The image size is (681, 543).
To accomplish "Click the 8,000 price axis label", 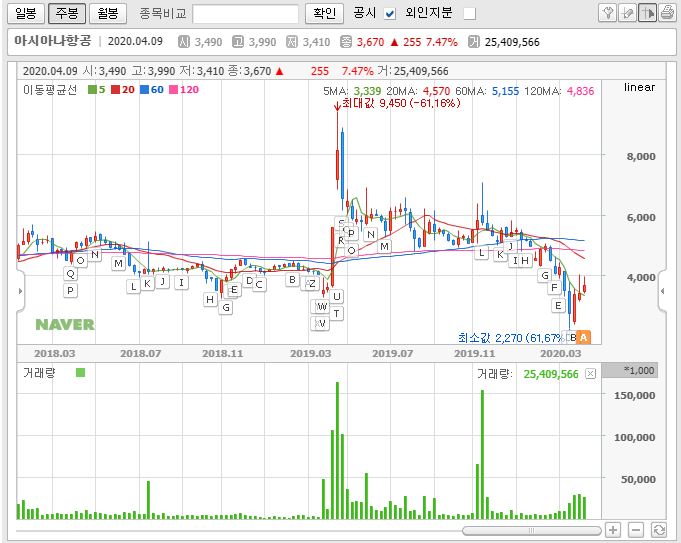I will tap(641, 156).
